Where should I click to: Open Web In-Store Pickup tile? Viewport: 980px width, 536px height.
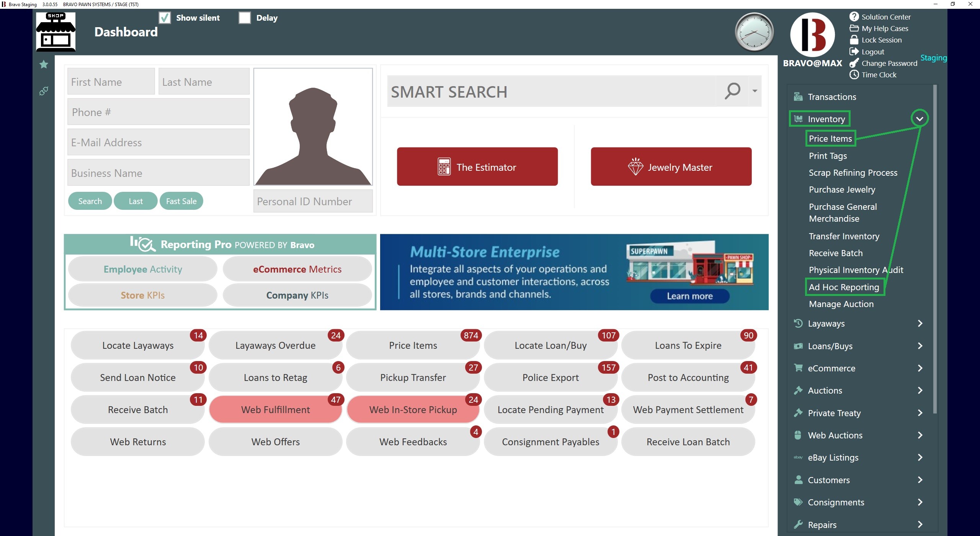tap(413, 410)
